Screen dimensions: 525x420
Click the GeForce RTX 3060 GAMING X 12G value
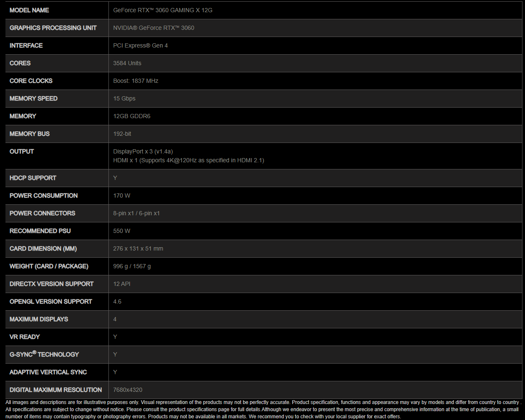(x=163, y=10)
